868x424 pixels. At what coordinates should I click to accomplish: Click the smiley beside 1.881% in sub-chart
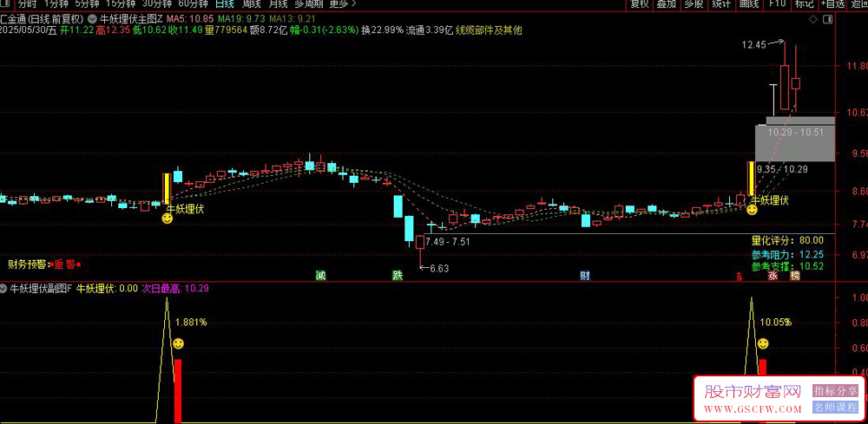178,344
